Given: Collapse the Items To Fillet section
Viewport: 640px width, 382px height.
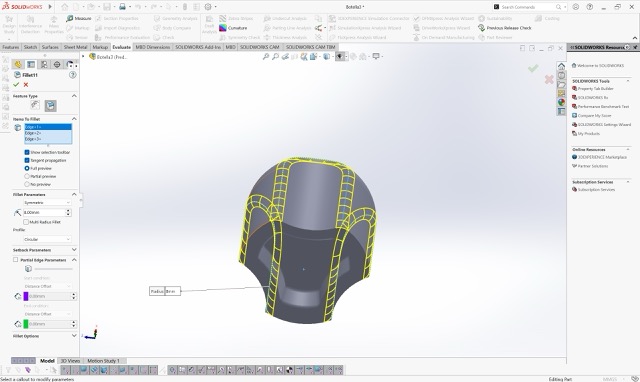Looking at the screenshot, I should tap(74, 119).
